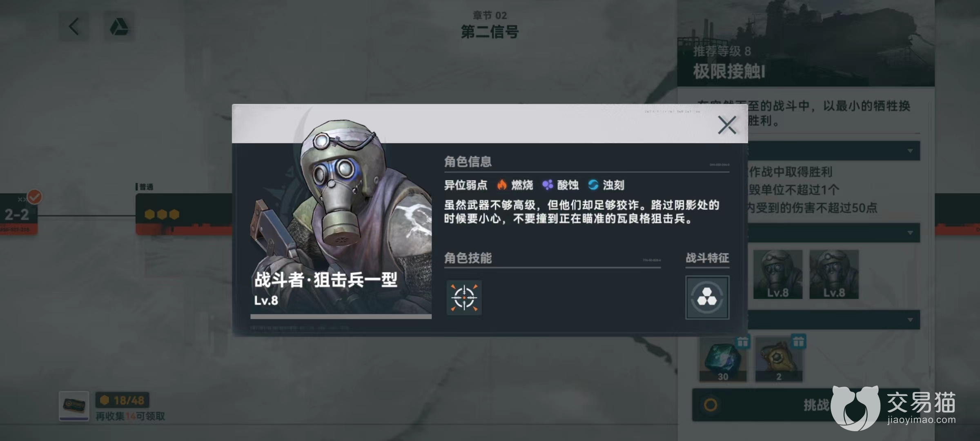
Task: Click the 浊刻 swirl weakness icon
Action: [x=593, y=185]
